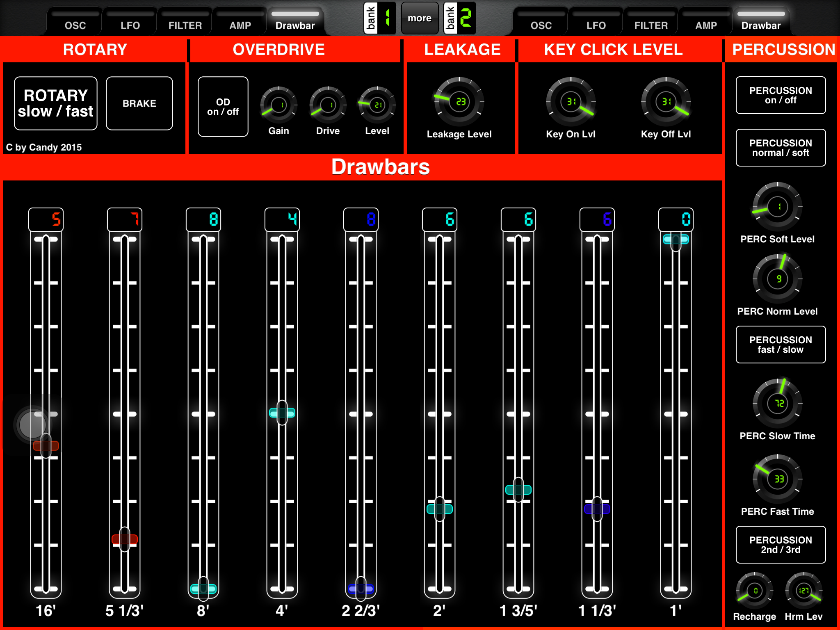840x630 pixels.
Task: Click the more button
Action: point(420,18)
